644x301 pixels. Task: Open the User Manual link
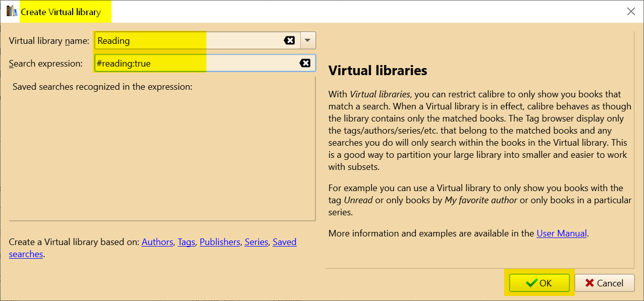point(561,233)
